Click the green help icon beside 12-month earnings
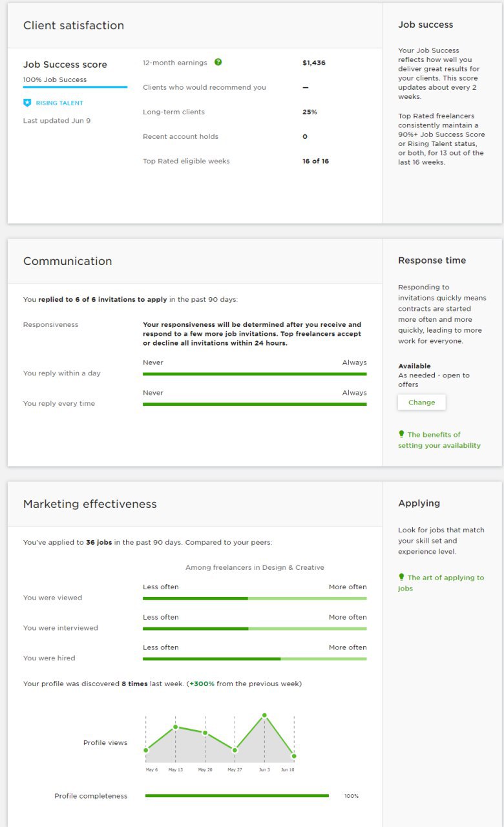504x827 pixels. pyautogui.click(x=218, y=63)
